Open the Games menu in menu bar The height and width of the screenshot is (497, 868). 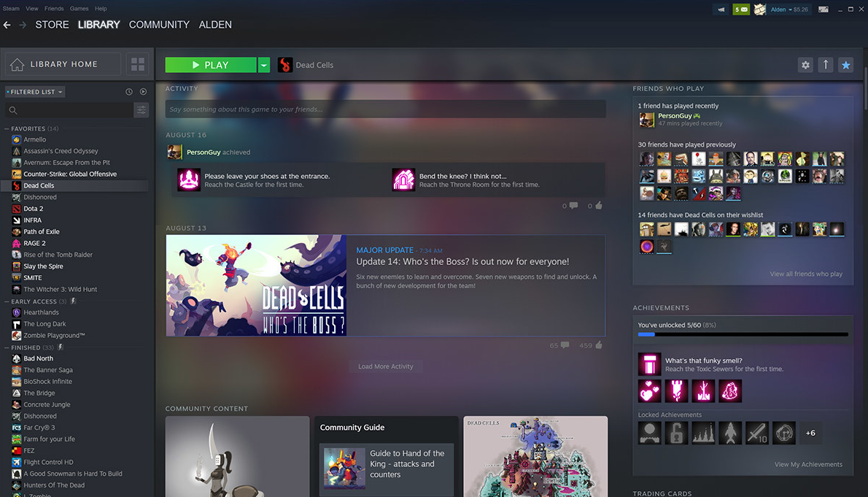click(x=79, y=9)
